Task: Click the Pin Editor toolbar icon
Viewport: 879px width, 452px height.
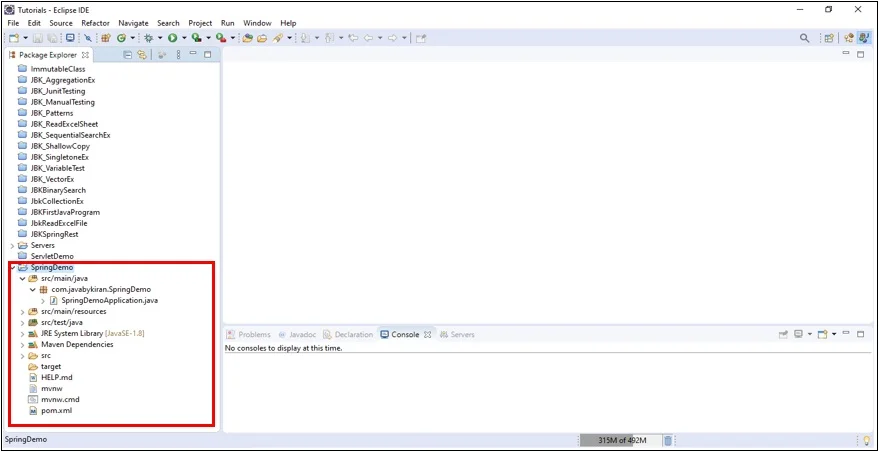Action: pos(421,38)
